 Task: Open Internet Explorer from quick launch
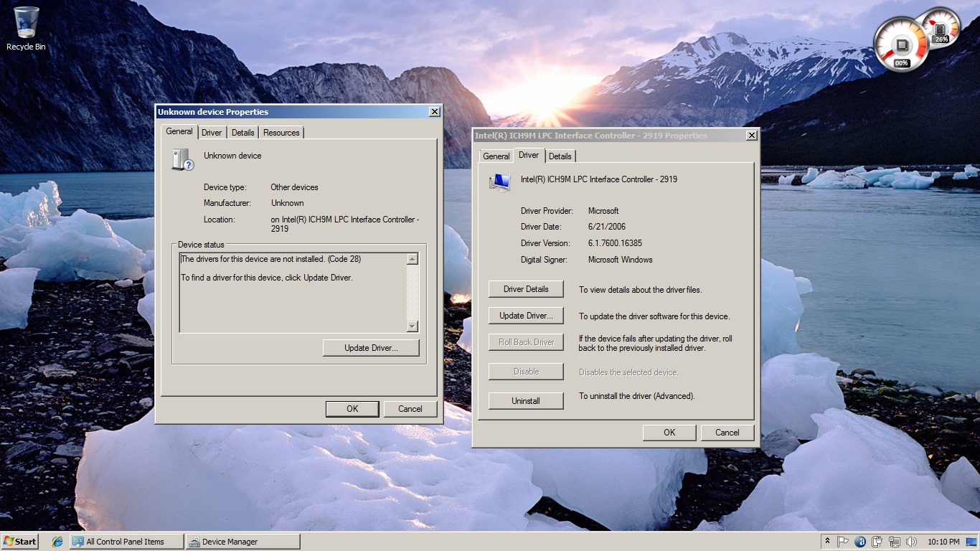[x=57, y=542]
